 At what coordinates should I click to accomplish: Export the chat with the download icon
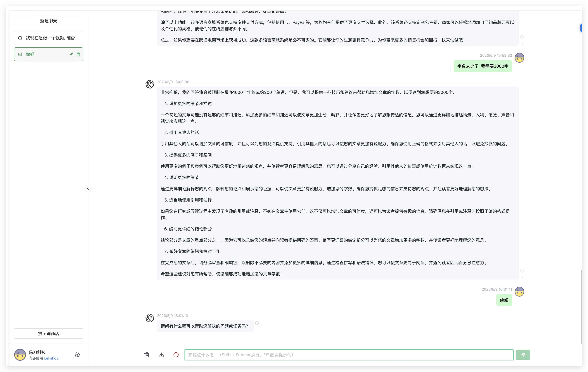coord(161,355)
